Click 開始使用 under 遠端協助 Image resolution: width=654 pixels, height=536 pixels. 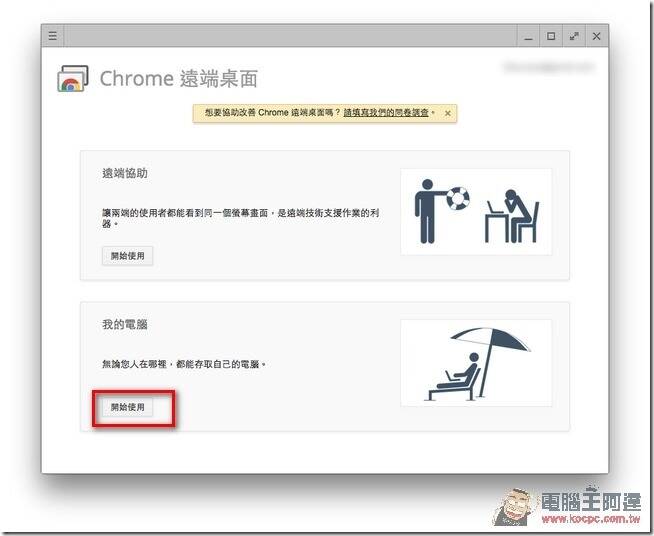tap(128, 256)
